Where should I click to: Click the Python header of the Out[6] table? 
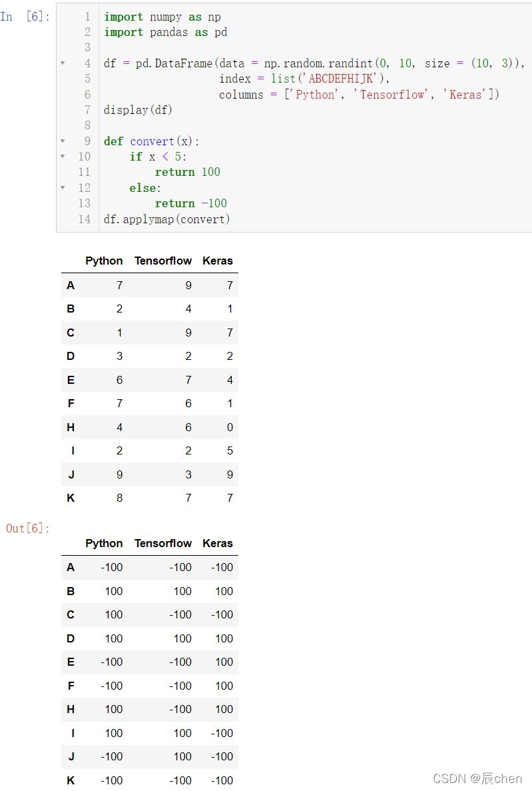[104, 543]
